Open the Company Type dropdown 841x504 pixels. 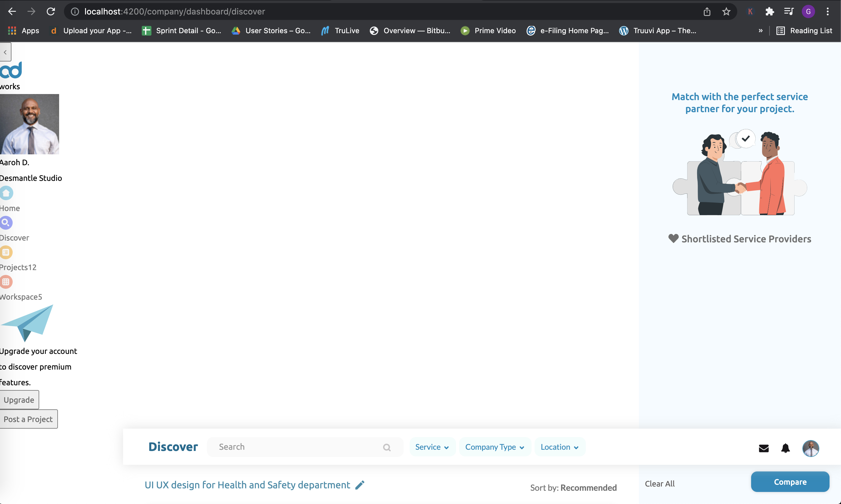[494, 447]
